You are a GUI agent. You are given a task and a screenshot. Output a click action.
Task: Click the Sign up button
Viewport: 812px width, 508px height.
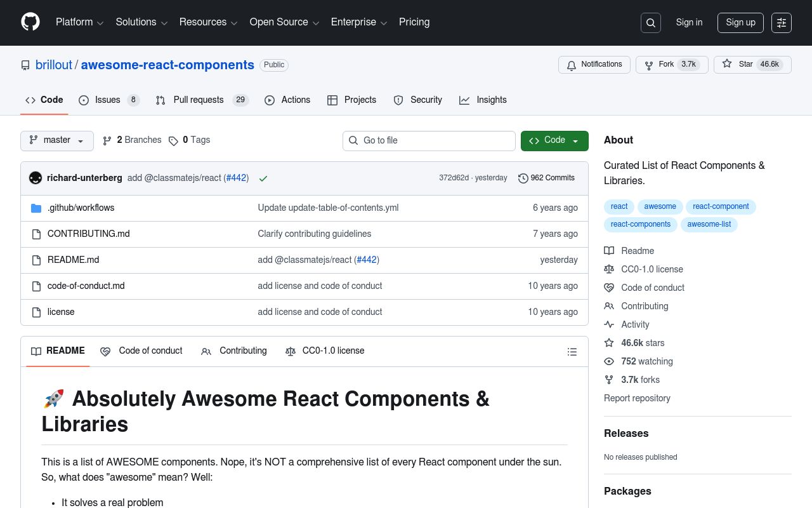click(x=740, y=23)
